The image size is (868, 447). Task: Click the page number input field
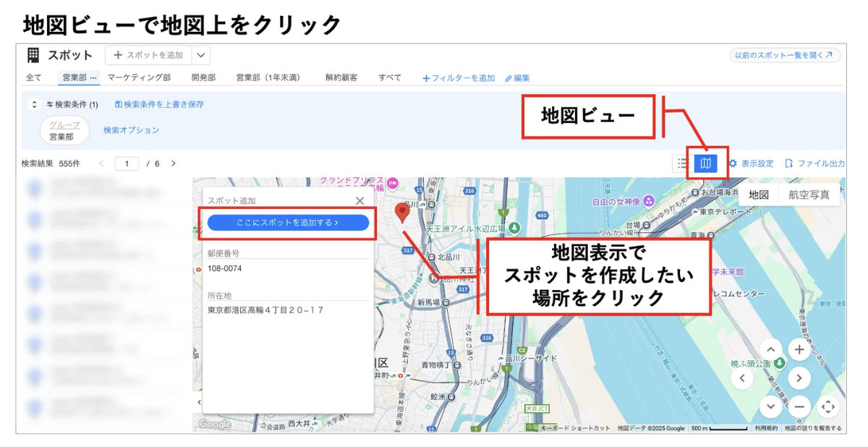127,163
